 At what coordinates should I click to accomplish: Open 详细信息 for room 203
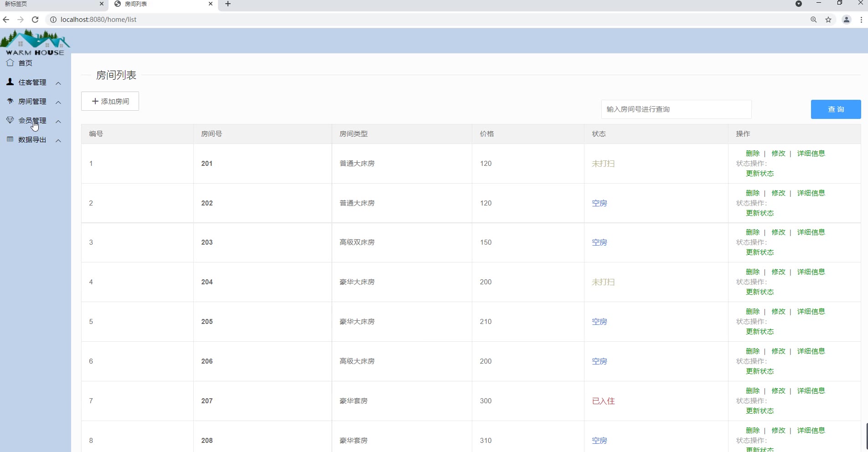click(x=811, y=232)
